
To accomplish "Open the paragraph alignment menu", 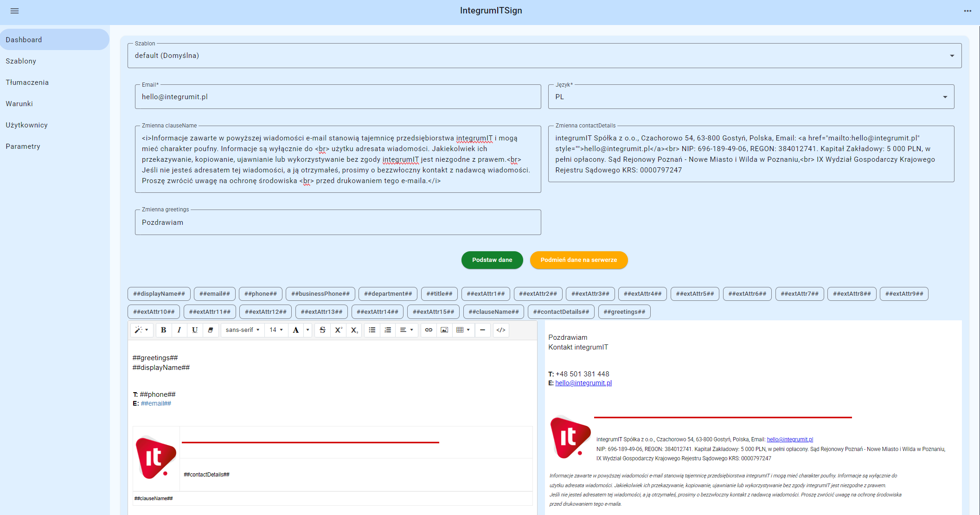I will pyautogui.click(x=406, y=330).
